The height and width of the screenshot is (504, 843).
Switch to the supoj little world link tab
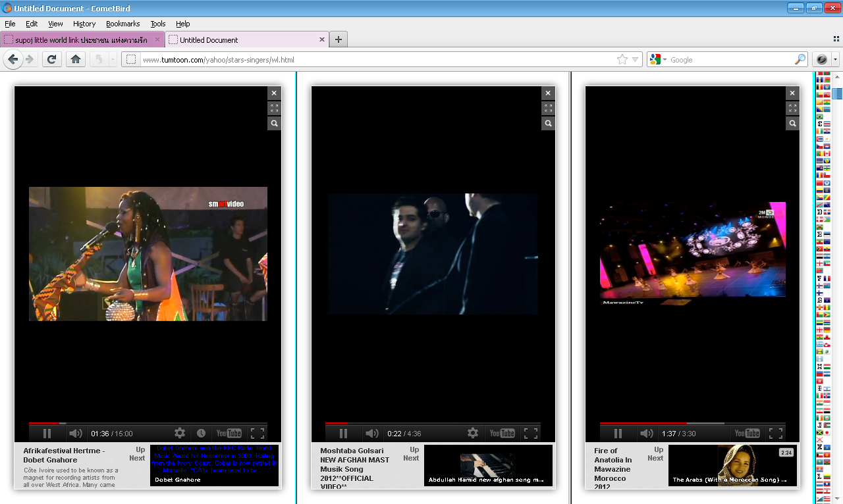pyautogui.click(x=82, y=39)
